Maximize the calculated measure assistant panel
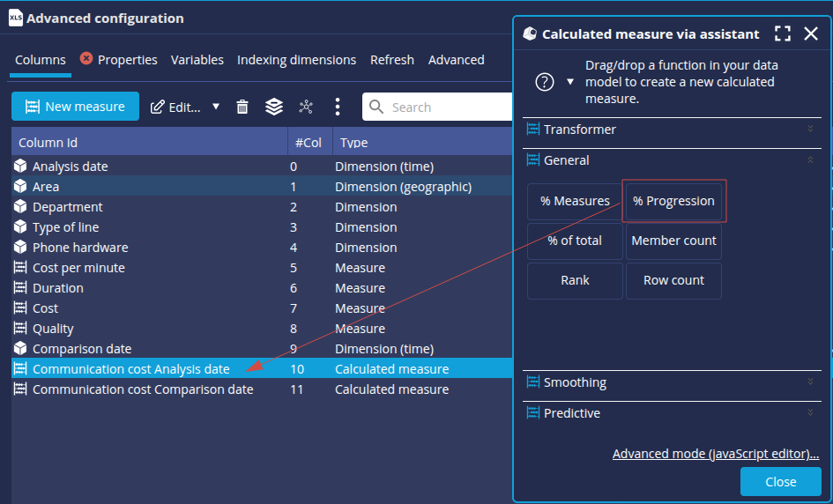Screen dimensions: 833x504 (x=782, y=34)
